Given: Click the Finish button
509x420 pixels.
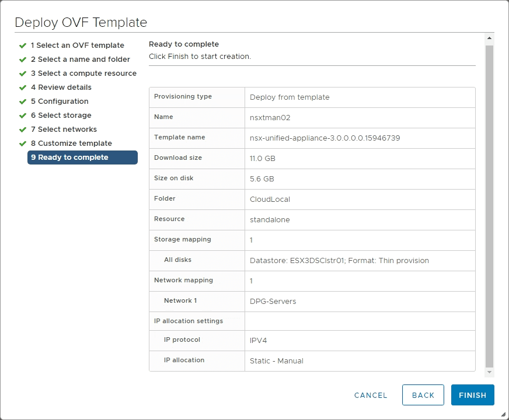Looking at the screenshot, I should (473, 395).
